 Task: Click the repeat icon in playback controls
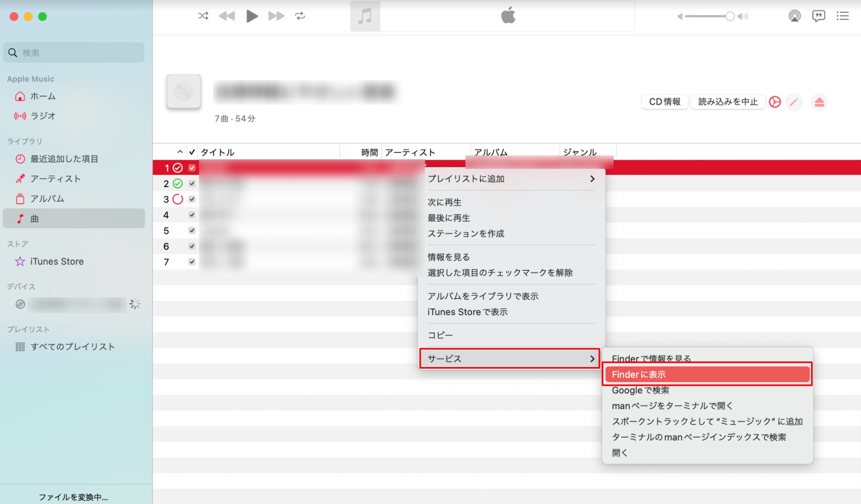pos(300,16)
